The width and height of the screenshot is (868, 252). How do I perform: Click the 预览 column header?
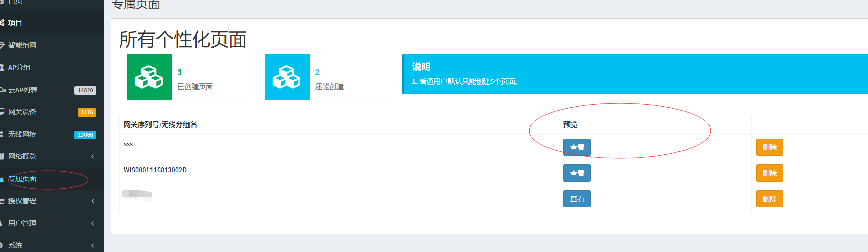(571, 124)
